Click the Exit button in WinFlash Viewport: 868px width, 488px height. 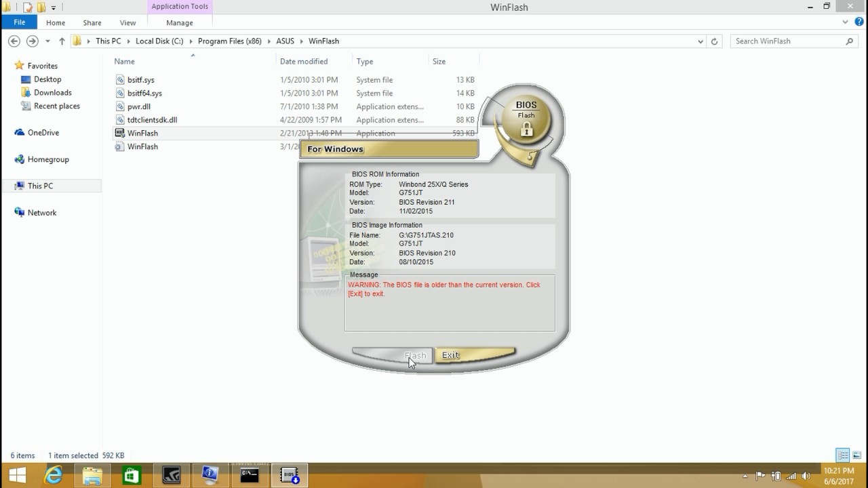pos(475,355)
